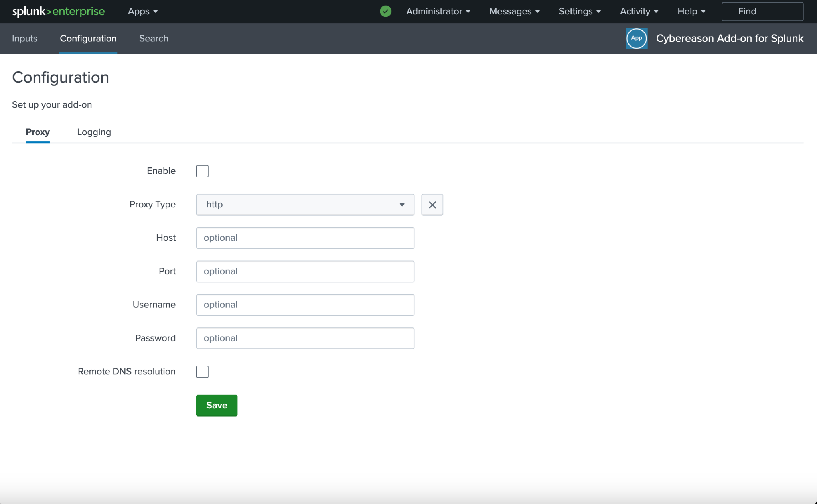Switch to the Logging tab

tap(94, 132)
